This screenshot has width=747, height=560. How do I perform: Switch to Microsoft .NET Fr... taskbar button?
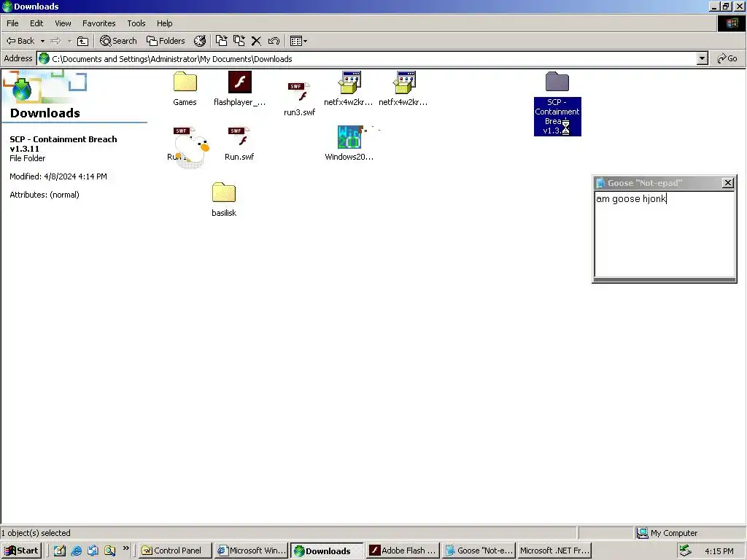554,551
